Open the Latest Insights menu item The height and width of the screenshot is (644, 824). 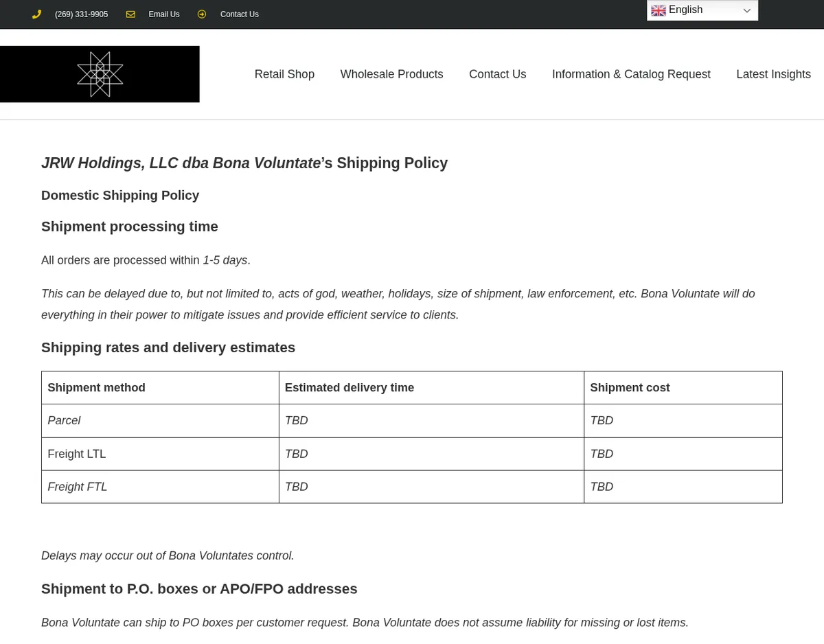(773, 74)
